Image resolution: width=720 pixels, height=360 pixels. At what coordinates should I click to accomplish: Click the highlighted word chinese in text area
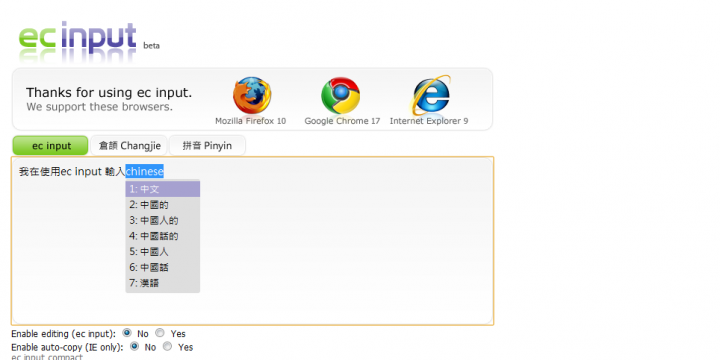click(145, 171)
